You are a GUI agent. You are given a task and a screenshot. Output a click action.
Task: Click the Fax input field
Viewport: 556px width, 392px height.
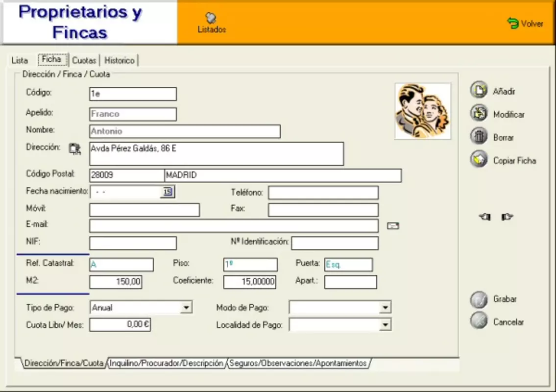323,210
